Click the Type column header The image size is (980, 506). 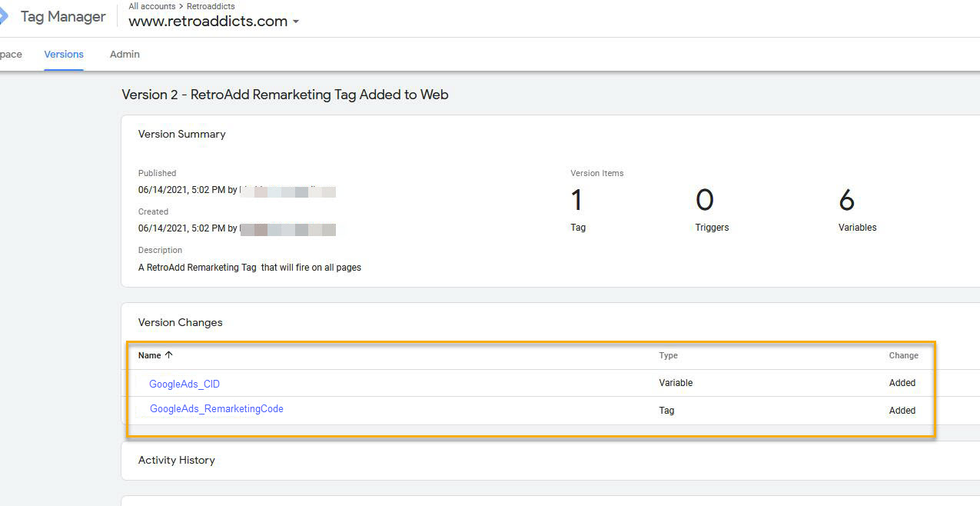[x=668, y=355]
